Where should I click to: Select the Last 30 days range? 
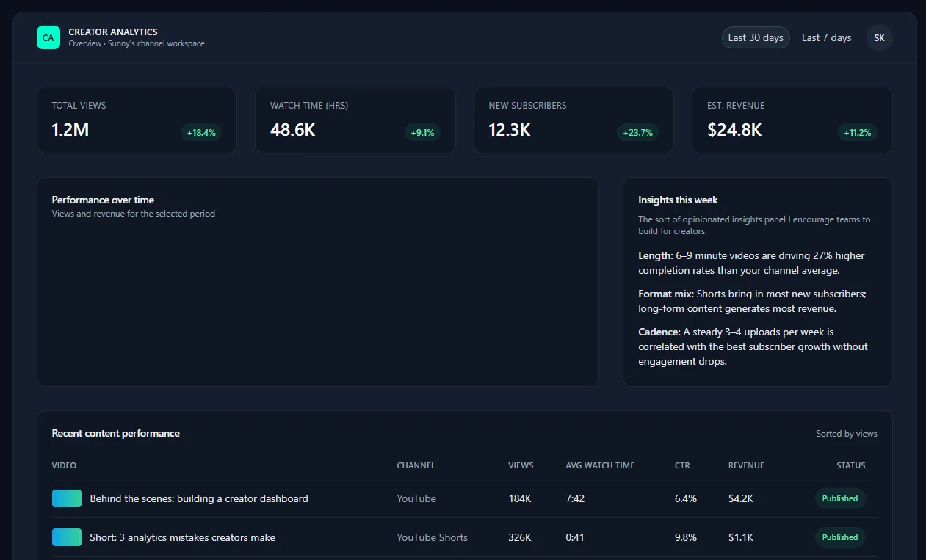(756, 37)
